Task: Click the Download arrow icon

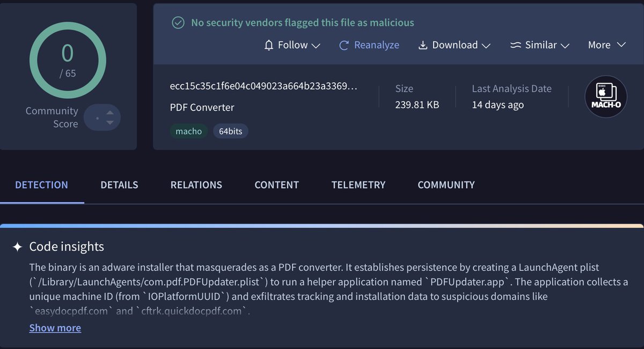Action: [x=423, y=45]
